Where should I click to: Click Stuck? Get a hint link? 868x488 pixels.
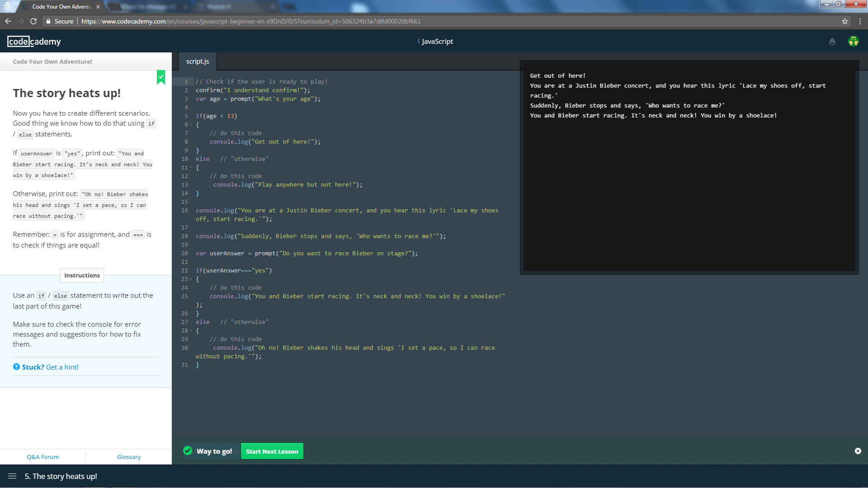click(x=50, y=367)
